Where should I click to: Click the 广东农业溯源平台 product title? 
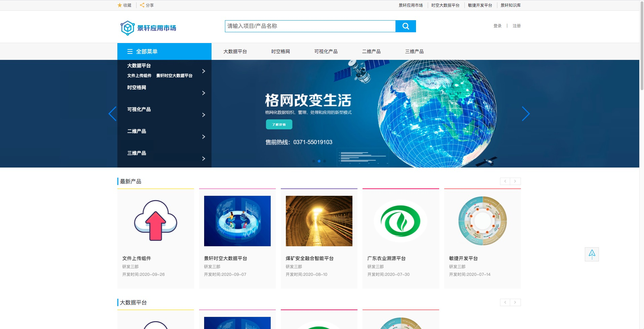coord(386,258)
